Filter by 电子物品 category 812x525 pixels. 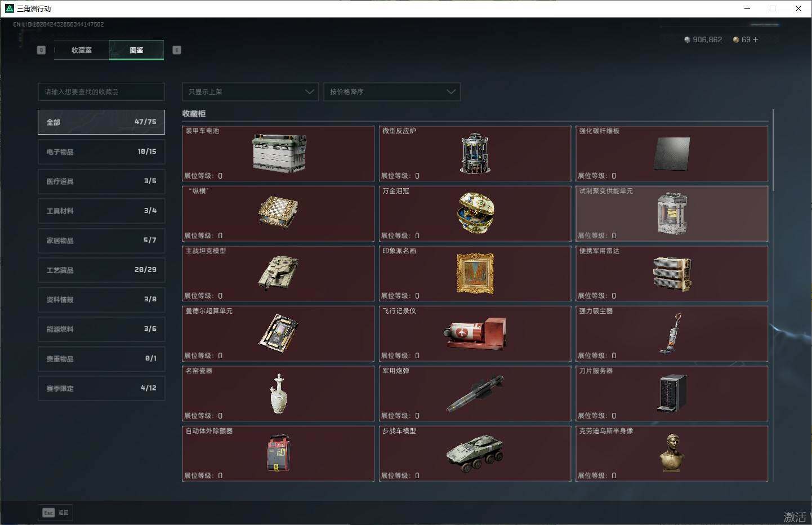(101, 152)
